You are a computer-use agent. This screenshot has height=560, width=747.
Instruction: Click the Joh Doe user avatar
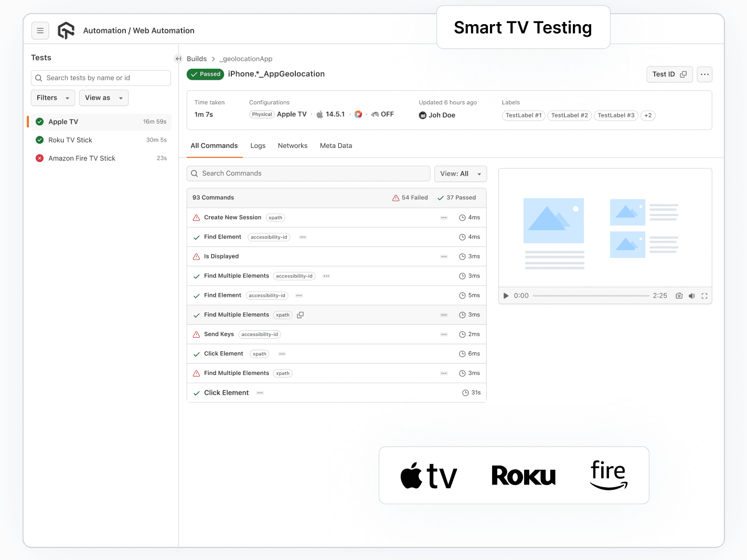coord(422,115)
